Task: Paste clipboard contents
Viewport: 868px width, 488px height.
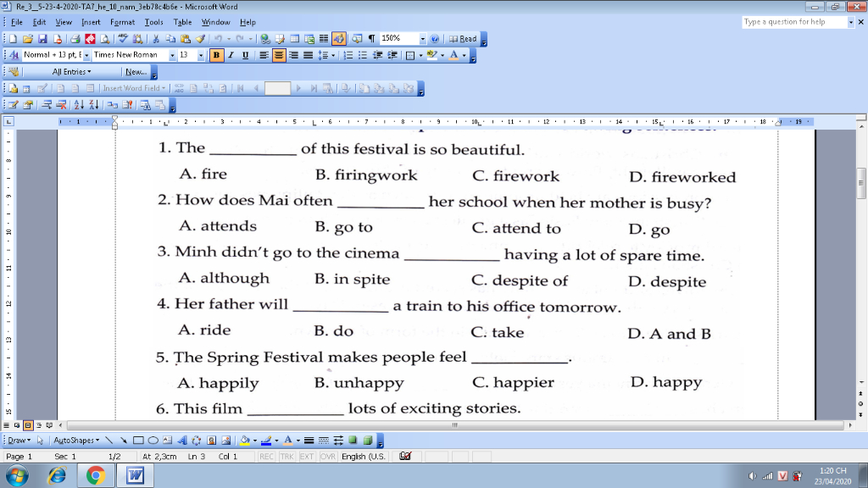Action: tap(186, 39)
